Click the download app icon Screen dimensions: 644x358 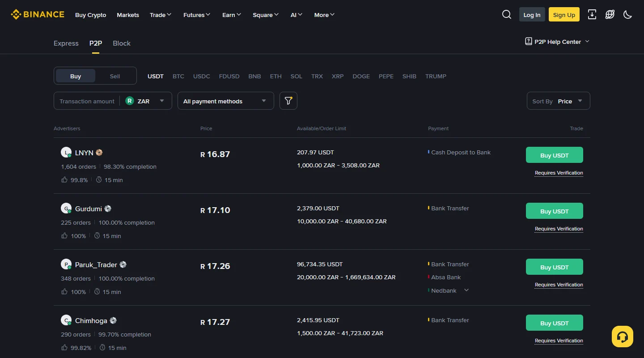[x=592, y=15]
